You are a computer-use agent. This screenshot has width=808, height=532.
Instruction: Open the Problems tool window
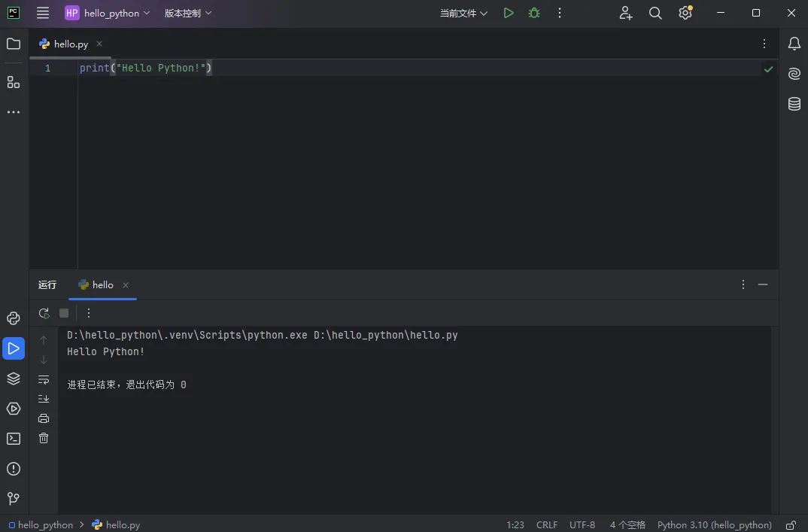(14, 469)
